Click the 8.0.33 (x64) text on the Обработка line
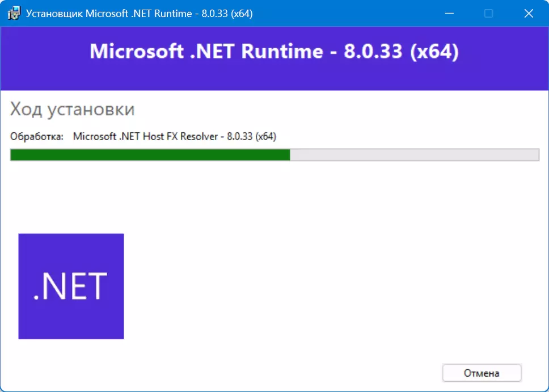The height and width of the screenshot is (392, 549). pyautogui.click(x=251, y=136)
